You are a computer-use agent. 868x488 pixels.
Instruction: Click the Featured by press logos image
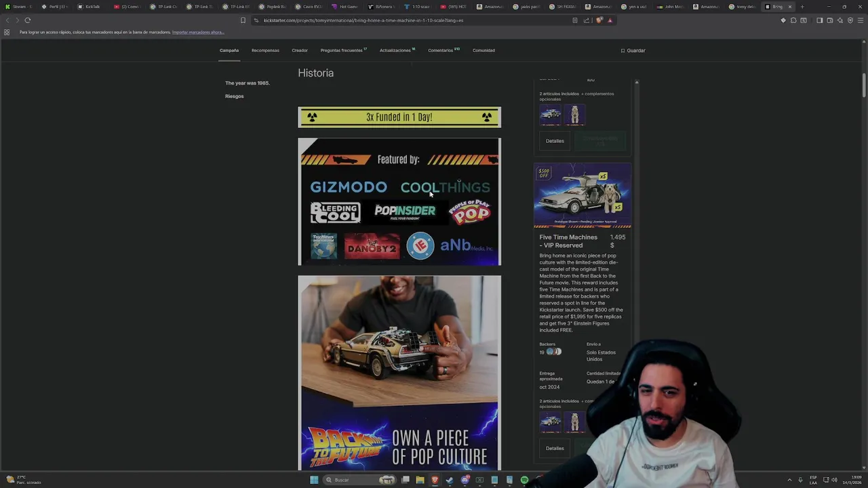399,202
